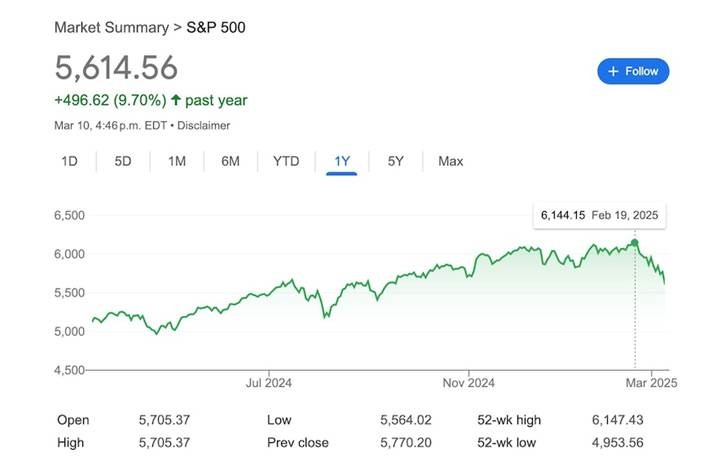Switch to 5D chart range
Screen dimensions: 704x466
[x=123, y=161]
